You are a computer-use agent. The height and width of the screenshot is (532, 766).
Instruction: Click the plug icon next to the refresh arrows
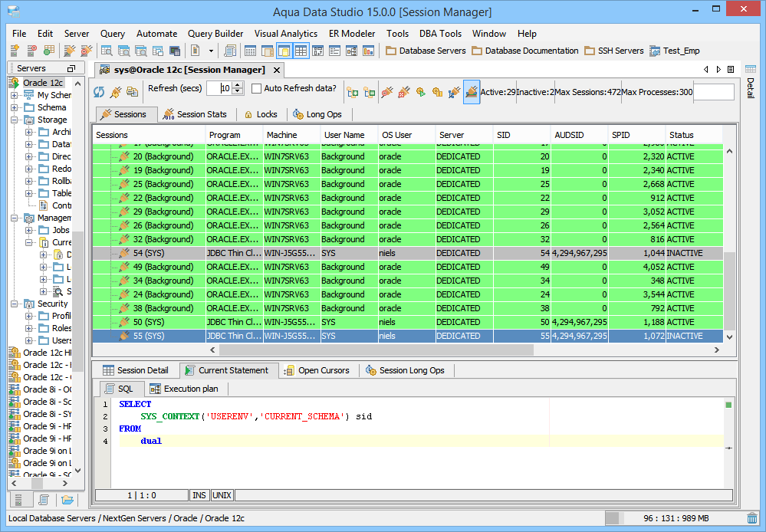(116, 92)
